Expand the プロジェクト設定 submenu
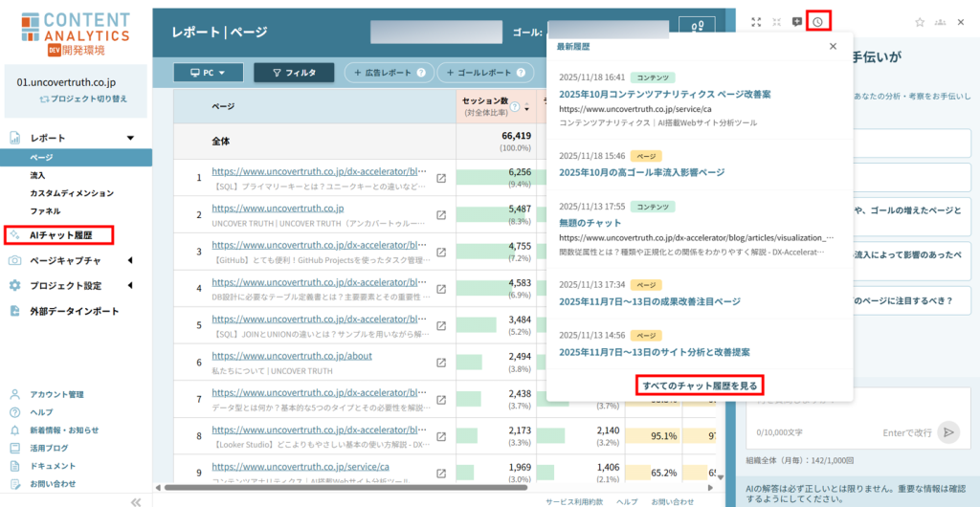This screenshot has height=507, width=980. click(x=130, y=285)
